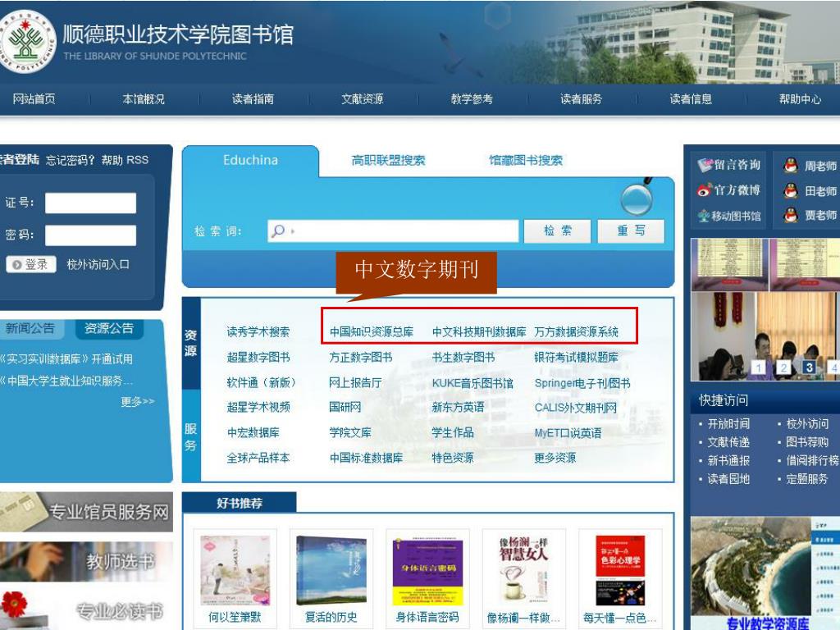
Task: Open 中文科技期刊数据库 link
Action: pos(479,332)
